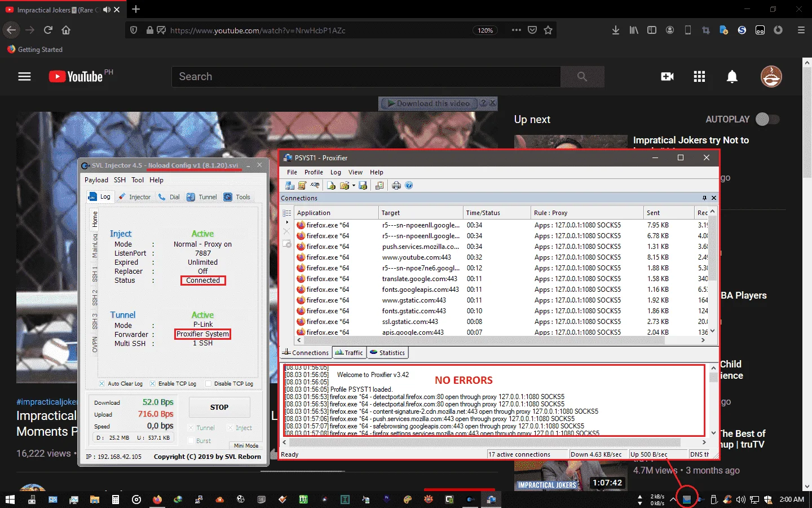Switch to Dial tab in SVL Injector
Image resolution: width=812 pixels, height=508 pixels.
pyautogui.click(x=169, y=197)
